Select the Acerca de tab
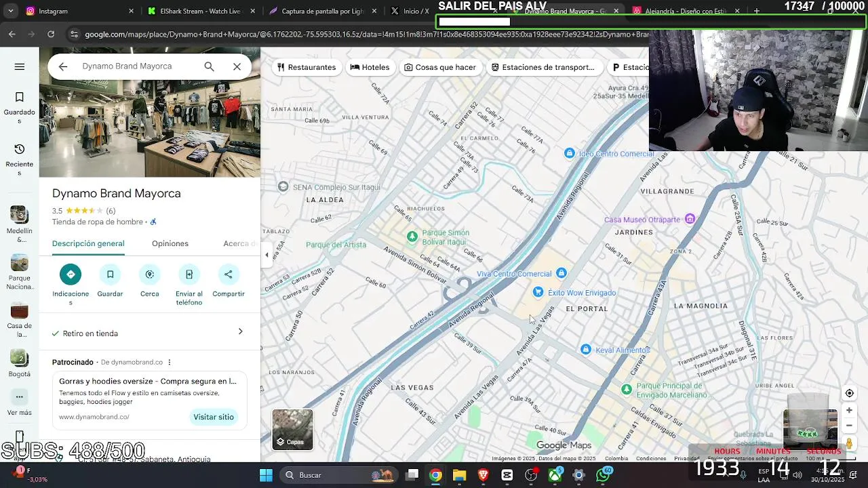Viewport: 868px width, 488px height. pos(239,243)
